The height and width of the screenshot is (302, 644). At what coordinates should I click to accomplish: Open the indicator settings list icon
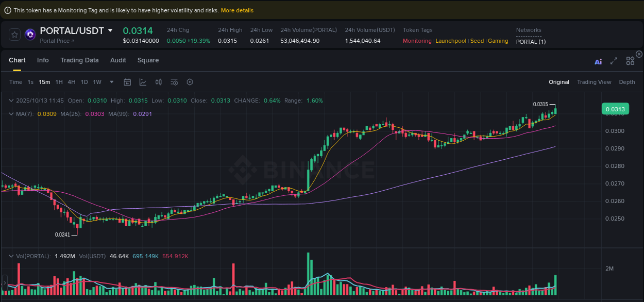[x=174, y=81]
